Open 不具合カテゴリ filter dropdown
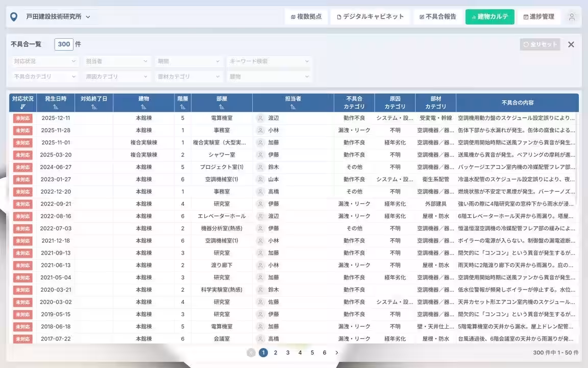Viewport: 588px width, 368px height. coord(44,77)
